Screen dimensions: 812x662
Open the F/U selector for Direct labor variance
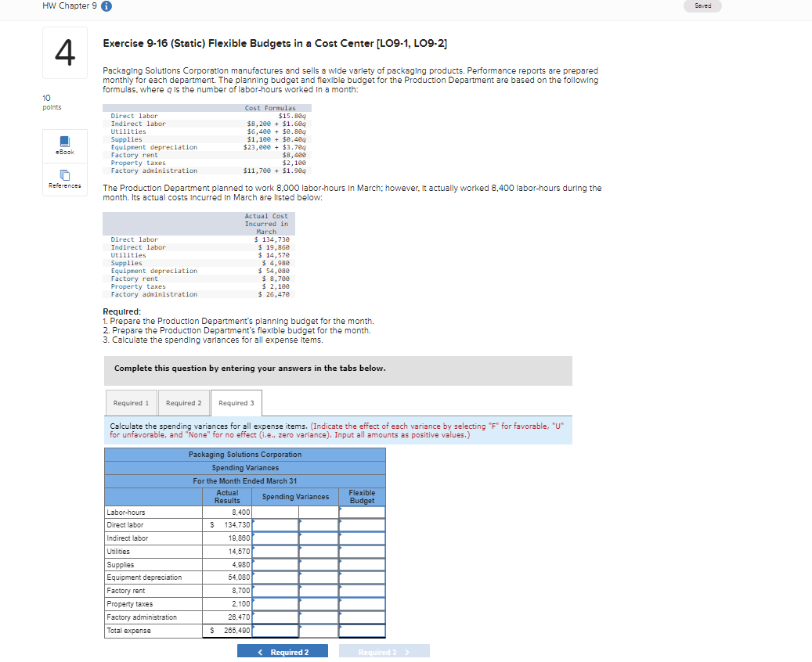[317, 525]
